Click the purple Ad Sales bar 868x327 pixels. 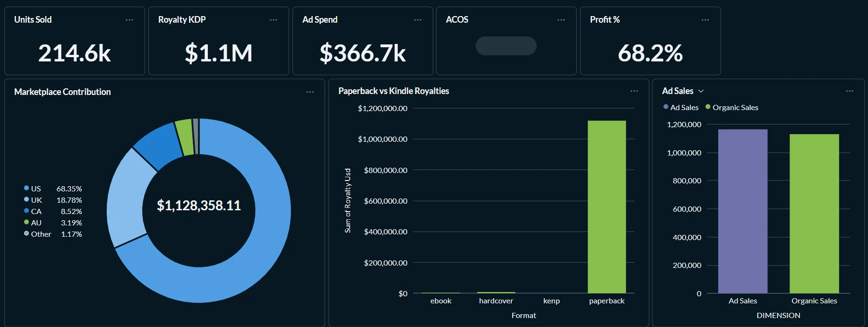tap(743, 211)
